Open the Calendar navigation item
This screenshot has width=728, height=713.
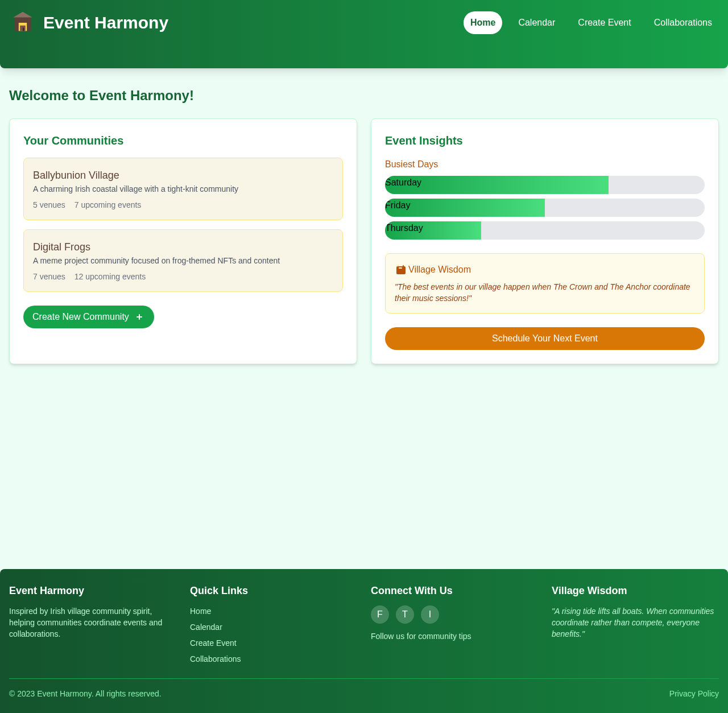(536, 22)
